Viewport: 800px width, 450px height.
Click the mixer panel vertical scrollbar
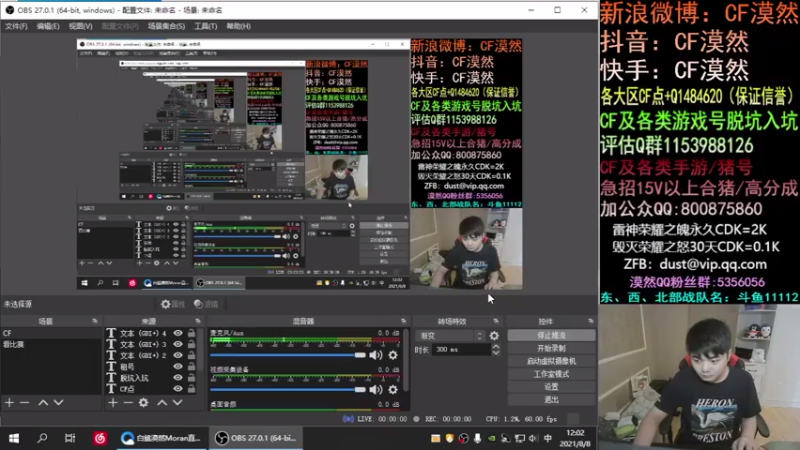tap(406, 360)
